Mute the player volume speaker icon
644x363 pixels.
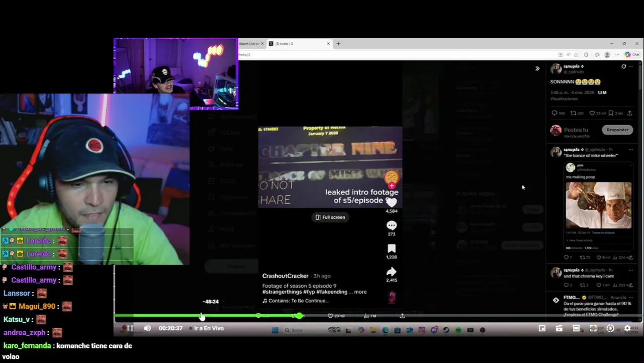click(x=147, y=328)
